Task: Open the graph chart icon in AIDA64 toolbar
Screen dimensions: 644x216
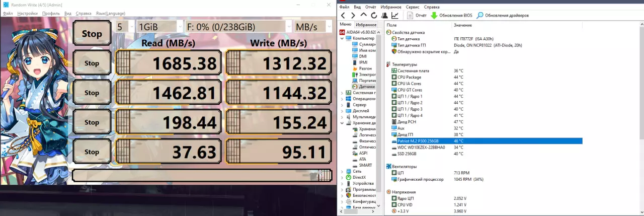Action: (x=395, y=16)
